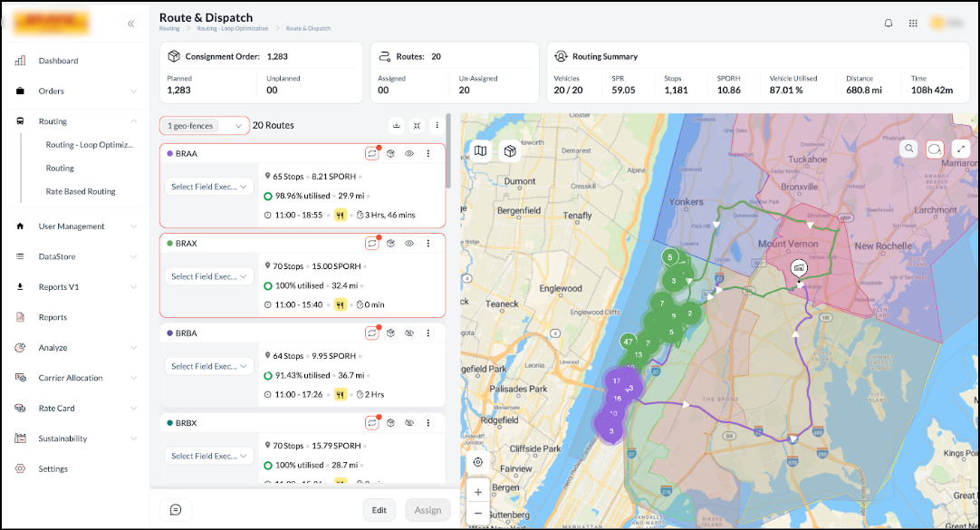Zoom out on the map with the minus button
980x530 pixels.
[478, 513]
